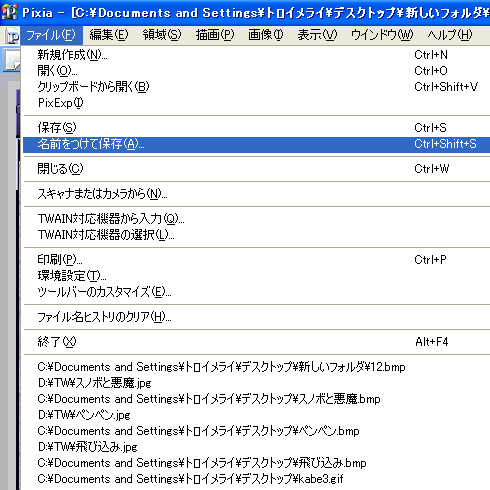
Task: Click the Pixia app icon in title bar
Action: point(9,12)
